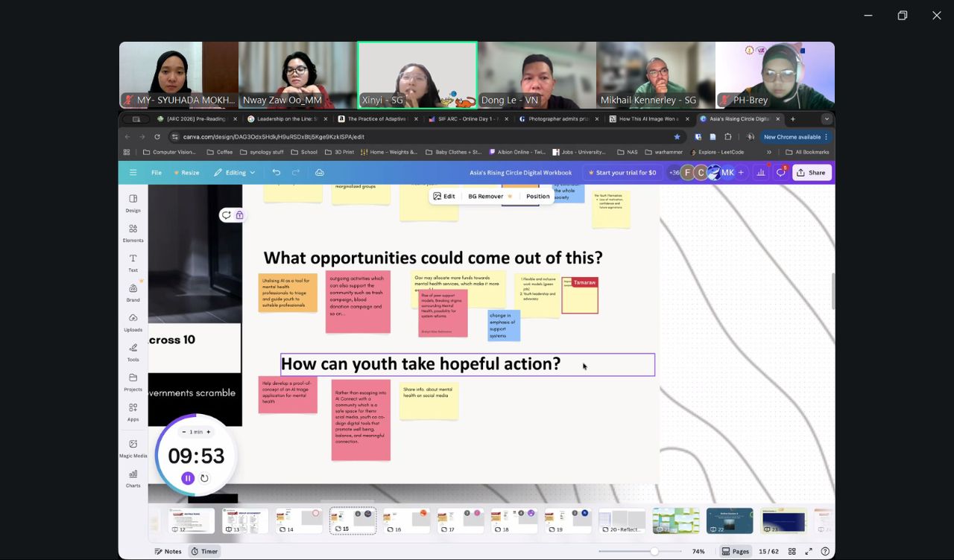This screenshot has width=954, height=560.
Task: Open the Tools panel in sidebar
Action: point(133,351)
